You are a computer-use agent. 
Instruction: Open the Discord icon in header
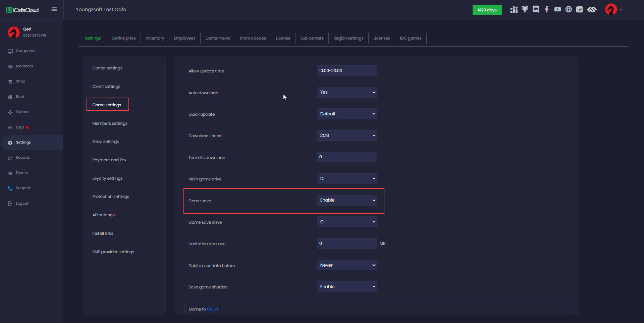(536, 9)
